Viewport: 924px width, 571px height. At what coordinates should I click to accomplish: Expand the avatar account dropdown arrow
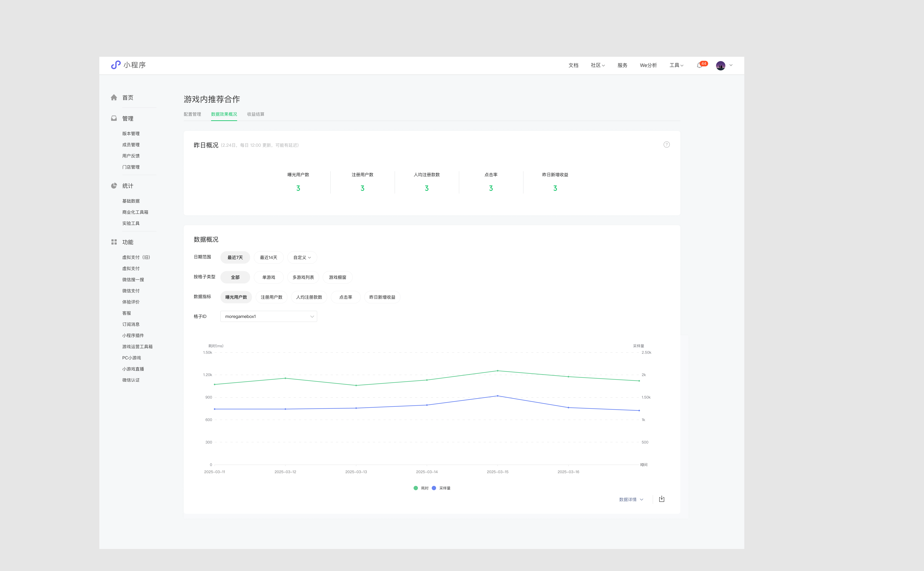click(x=731, y=65)
